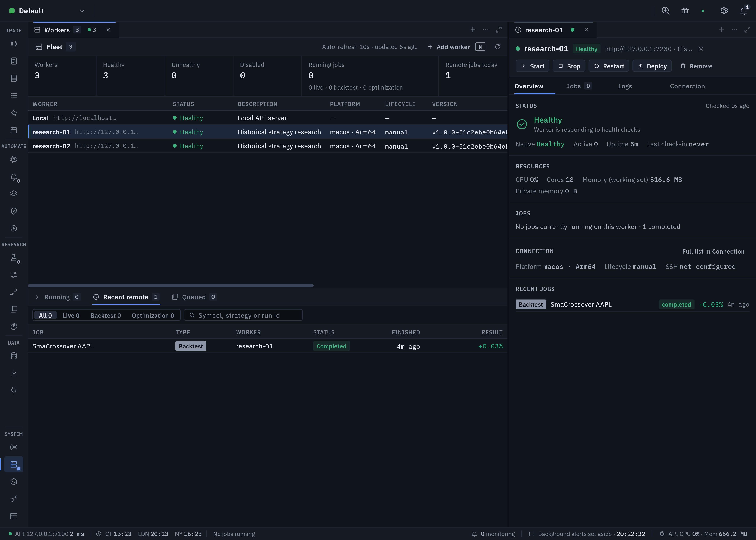This screenshot has width=756, height=540.
Task: Open the hexagon code icon under SYSTEM
Action: click(x=14, y=482)
